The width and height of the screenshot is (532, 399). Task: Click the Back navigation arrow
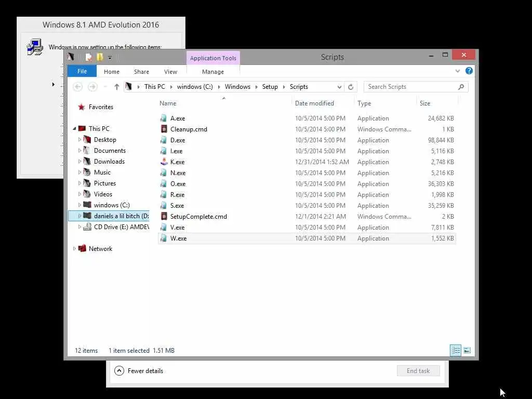pos(78,87)
